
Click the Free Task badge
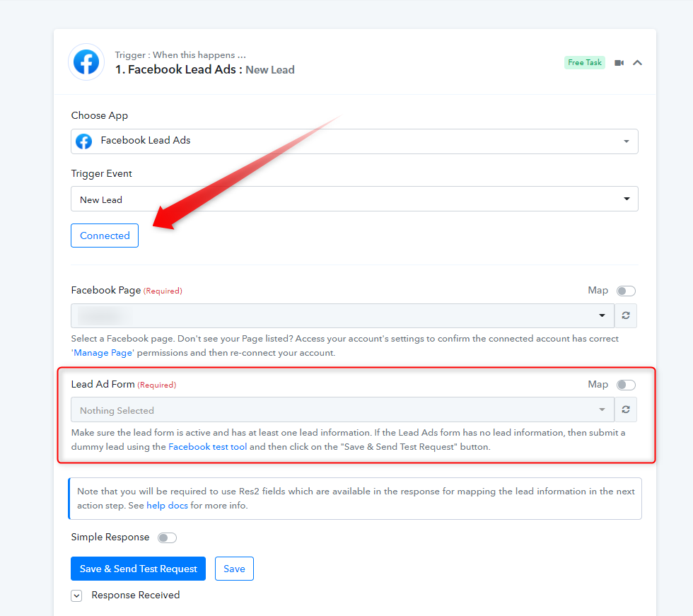[584, 63]
